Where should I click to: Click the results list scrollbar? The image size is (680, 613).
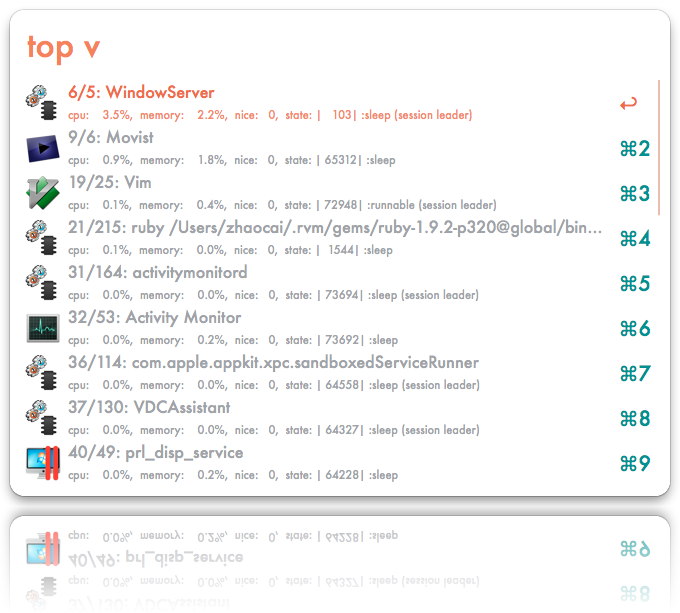pyautogui.click(x=659, y=147)
